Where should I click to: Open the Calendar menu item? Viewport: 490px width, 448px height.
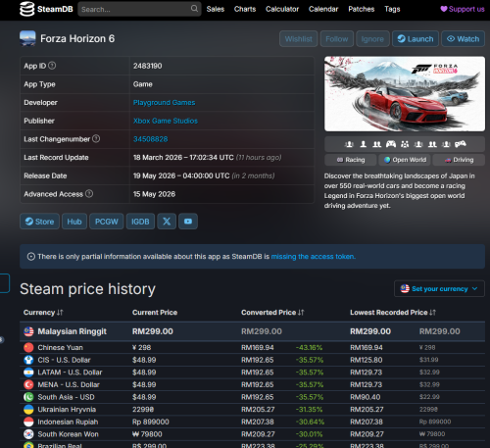coord(323,9)
